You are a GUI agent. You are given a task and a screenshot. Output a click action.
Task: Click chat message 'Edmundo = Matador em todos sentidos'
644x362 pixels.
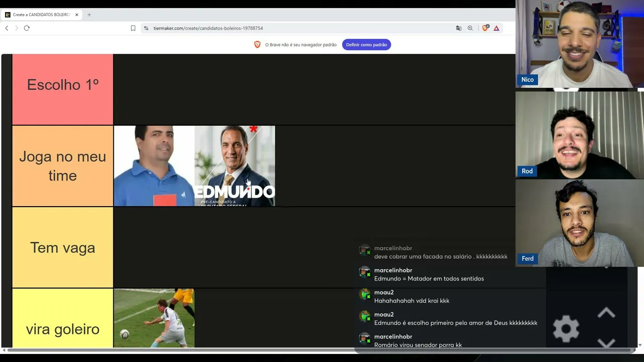[429, 279]
